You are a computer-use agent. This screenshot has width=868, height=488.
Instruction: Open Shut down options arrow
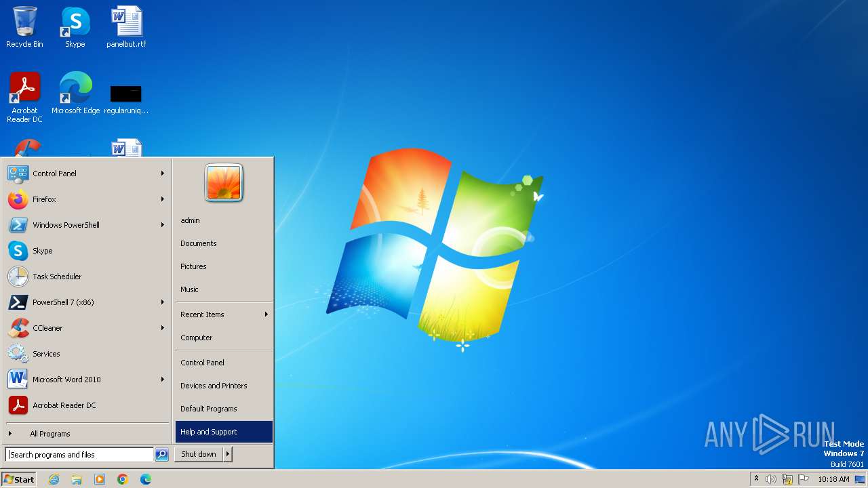pyautogui.click(x=228, y=454)
